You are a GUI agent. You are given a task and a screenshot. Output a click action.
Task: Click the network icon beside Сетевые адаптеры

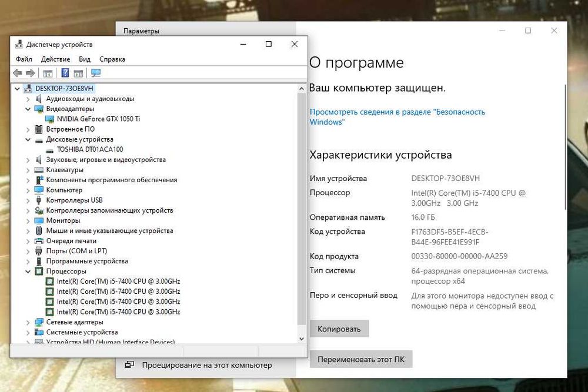tap(39, 322)
